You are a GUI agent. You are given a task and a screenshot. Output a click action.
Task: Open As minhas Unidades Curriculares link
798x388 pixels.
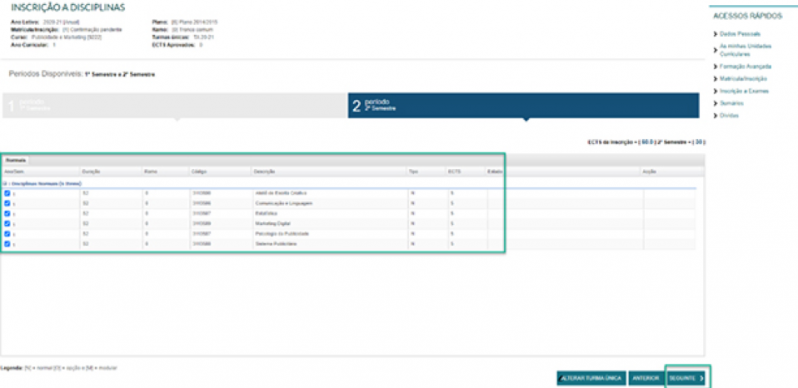pos(746,50)
